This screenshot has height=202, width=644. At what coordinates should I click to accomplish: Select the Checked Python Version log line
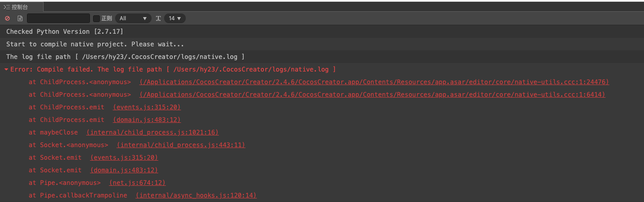65,31
